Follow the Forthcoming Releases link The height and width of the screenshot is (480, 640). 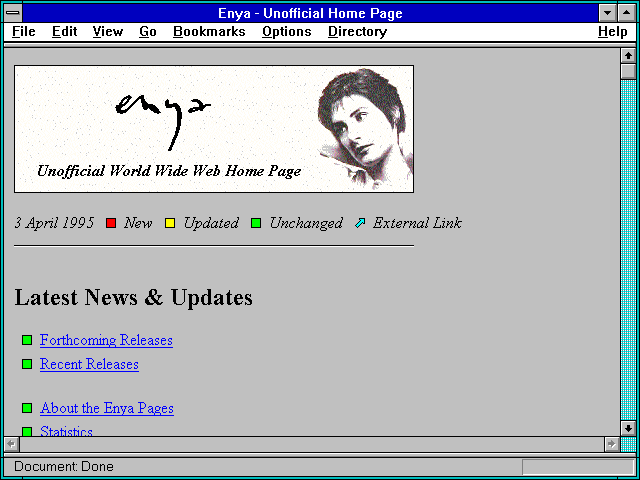tap(106, 340)
